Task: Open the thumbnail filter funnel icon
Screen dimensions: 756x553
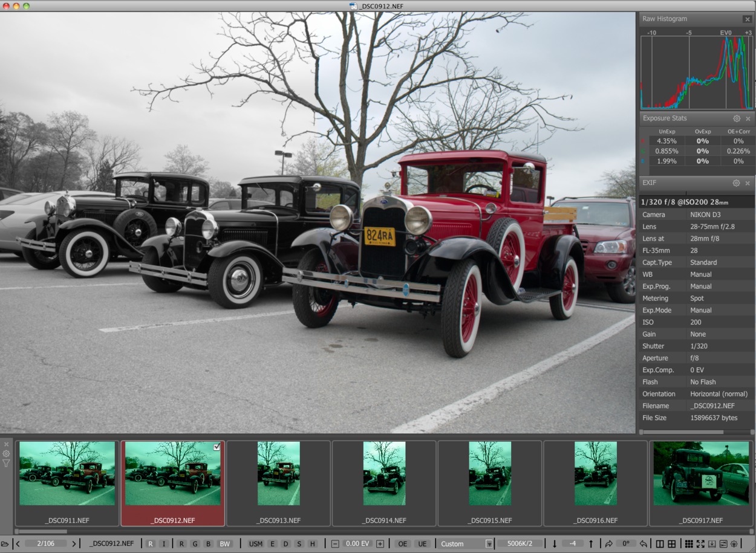Action: 6,464
